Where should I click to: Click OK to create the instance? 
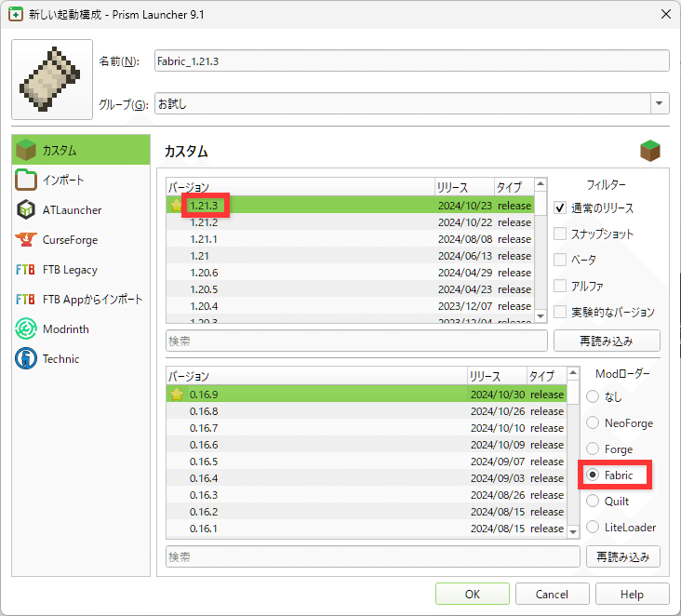click(x=472, y=594)
